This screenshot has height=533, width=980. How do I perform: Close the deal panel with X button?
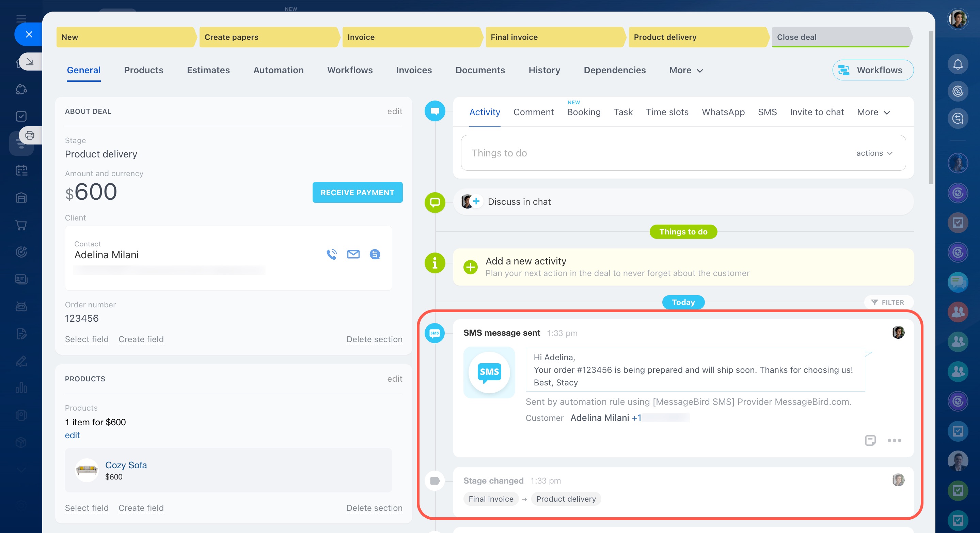pyautogui.click(x=29, y=34)
